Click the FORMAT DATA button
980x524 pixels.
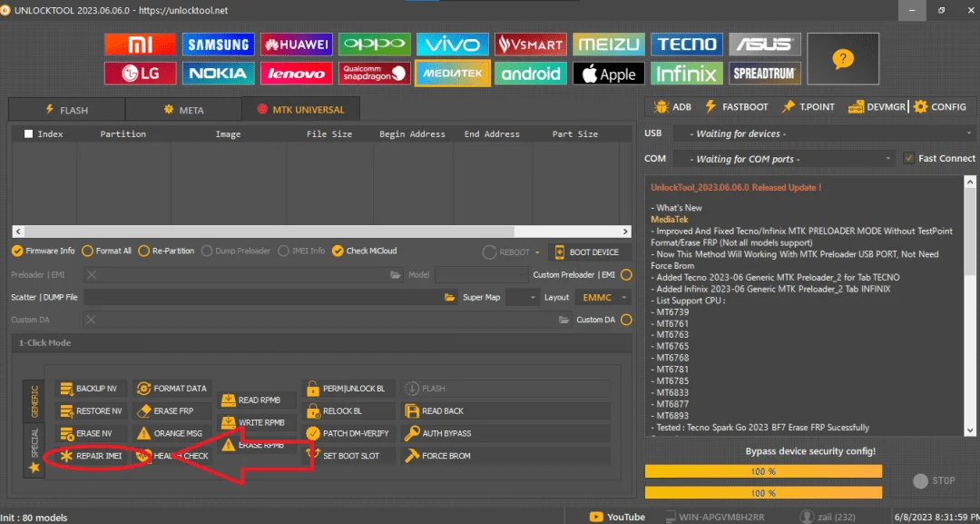pos(173,389)
